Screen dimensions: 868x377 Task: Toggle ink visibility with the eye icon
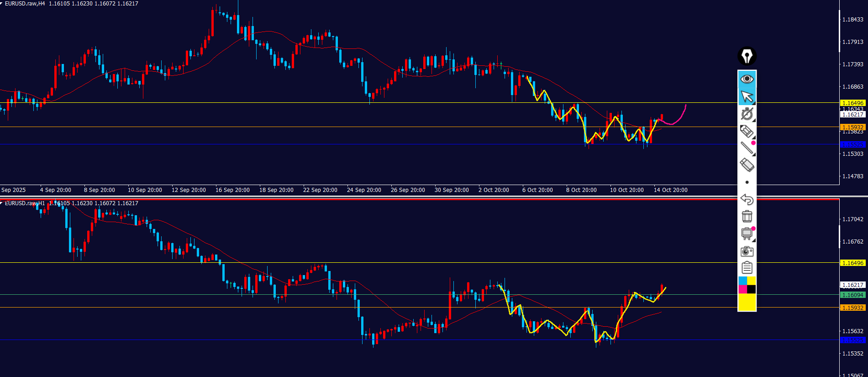(747, 79)
